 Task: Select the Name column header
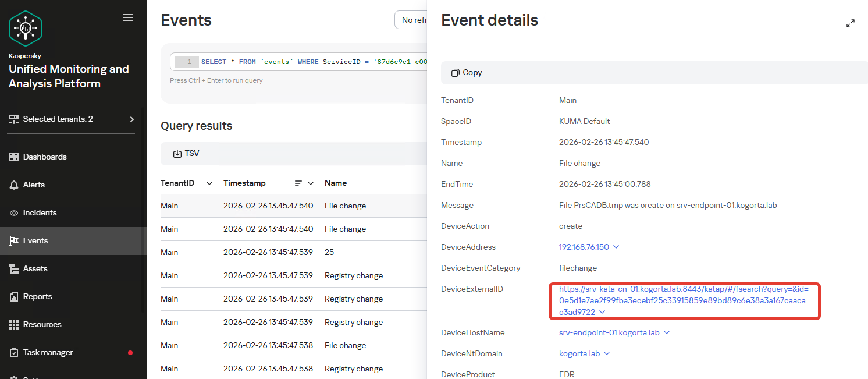(x=336, y=183)
